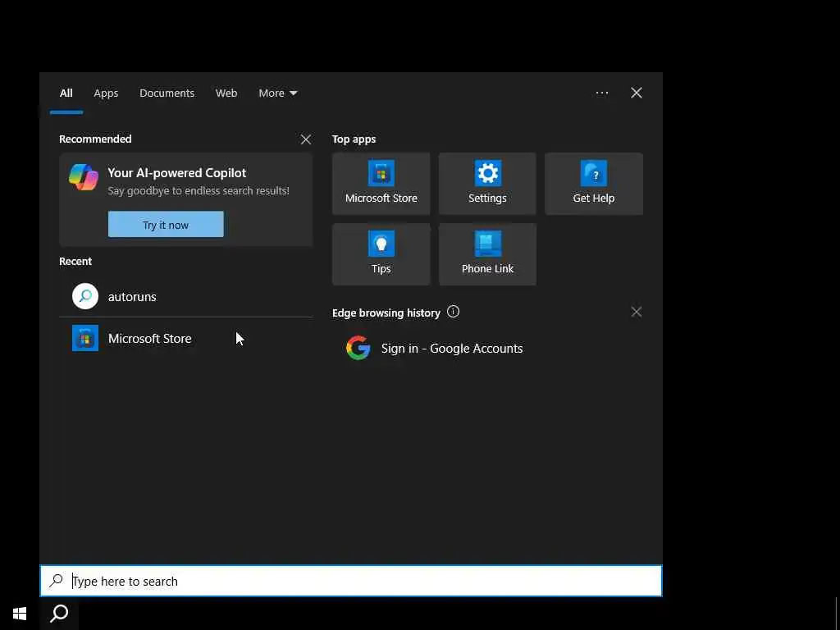Dismiss the Edge browsing history section
Viewport: 840px width, 630px height.
click(636, 312)
